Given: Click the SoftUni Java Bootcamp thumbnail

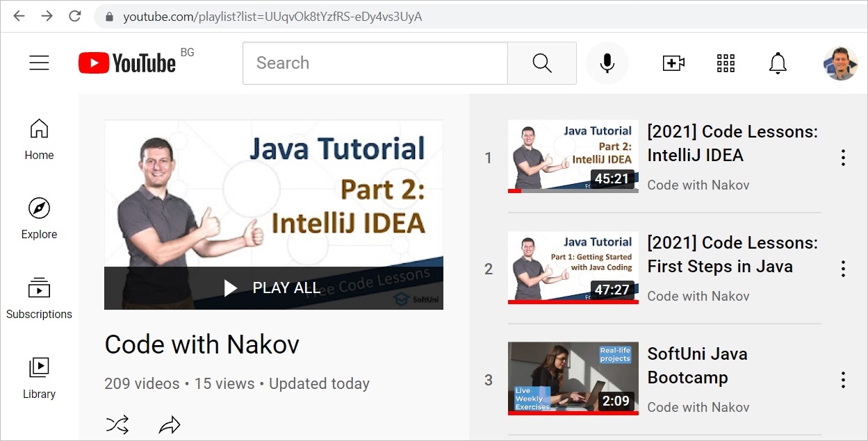Looking at the screenshot, I should click(x=573, y=378).
